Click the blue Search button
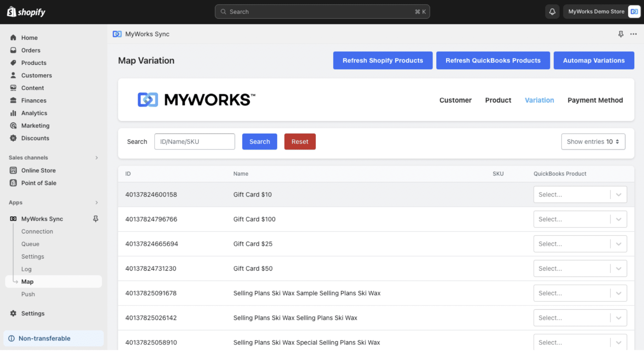This screenshot has width=644, height=351. [x=260, y=142]
